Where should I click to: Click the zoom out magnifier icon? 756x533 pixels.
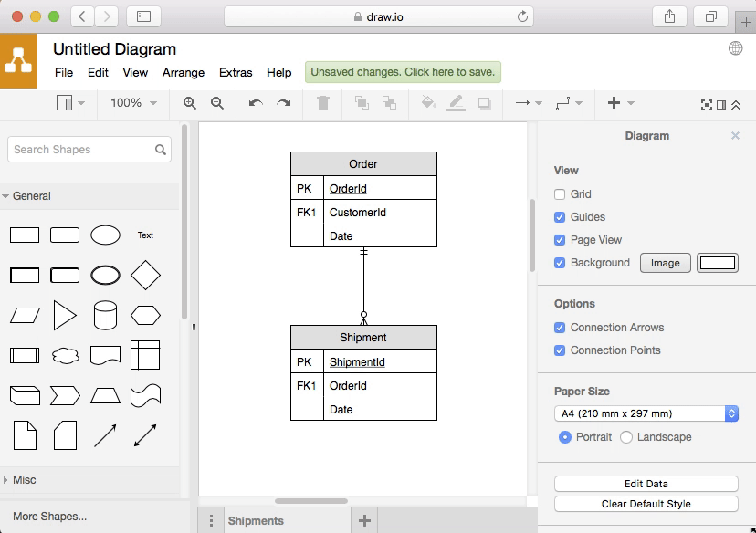click(217, 103)
